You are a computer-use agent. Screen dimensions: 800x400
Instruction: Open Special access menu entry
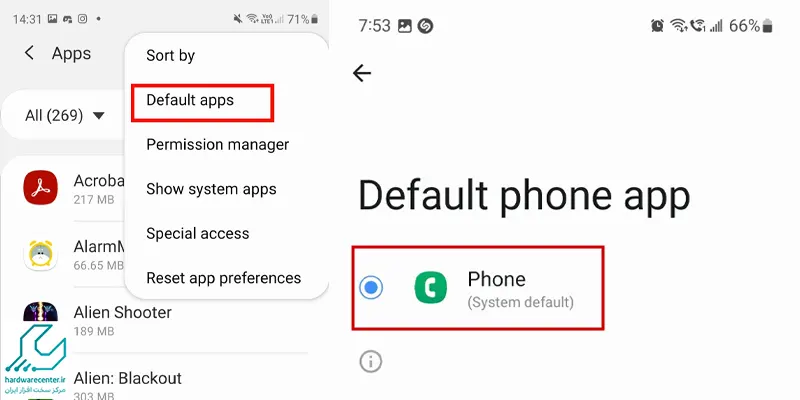(197, 233)
